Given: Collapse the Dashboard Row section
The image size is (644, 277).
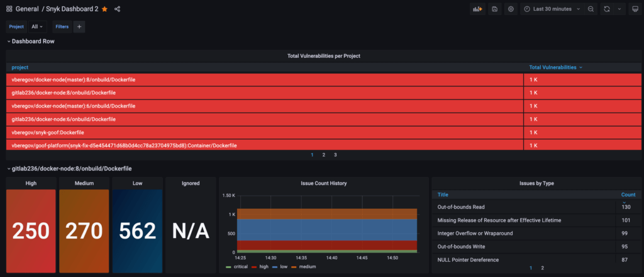Looking at the screenshot, I should 30,42.
